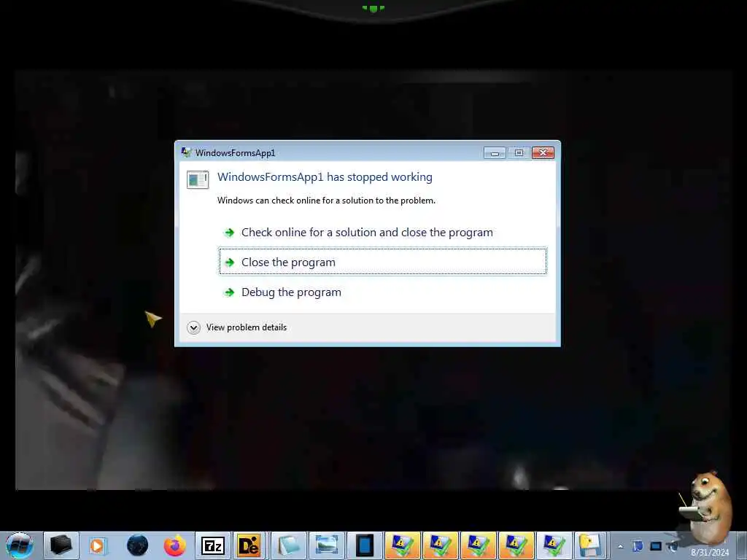Open the black box taskbar icon

[61, 545]
